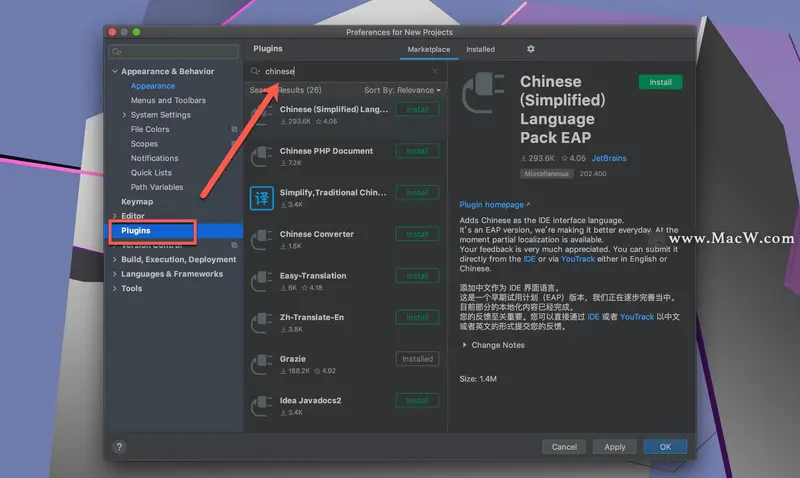The width and height of the screenshot is (800, 478).
Task: Install the Chinese PHP Document plugin
Action: pos(417,151)
